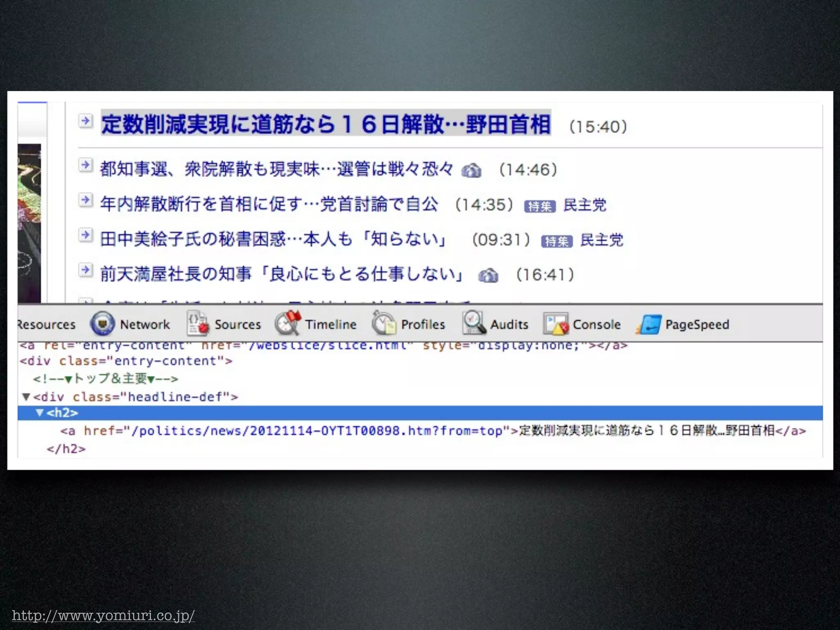Open the Timeline panel icon

click(288, 324)
